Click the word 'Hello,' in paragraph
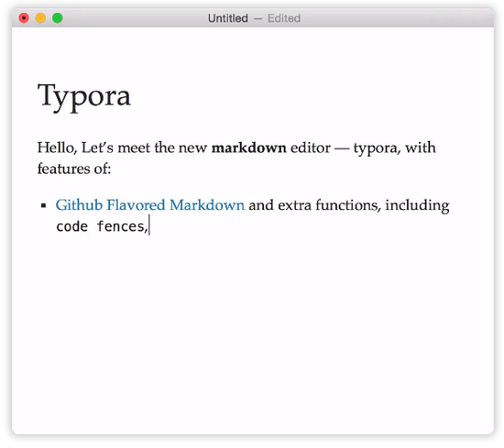The height and width of the screenshot is (448, 504). [57, 148]
